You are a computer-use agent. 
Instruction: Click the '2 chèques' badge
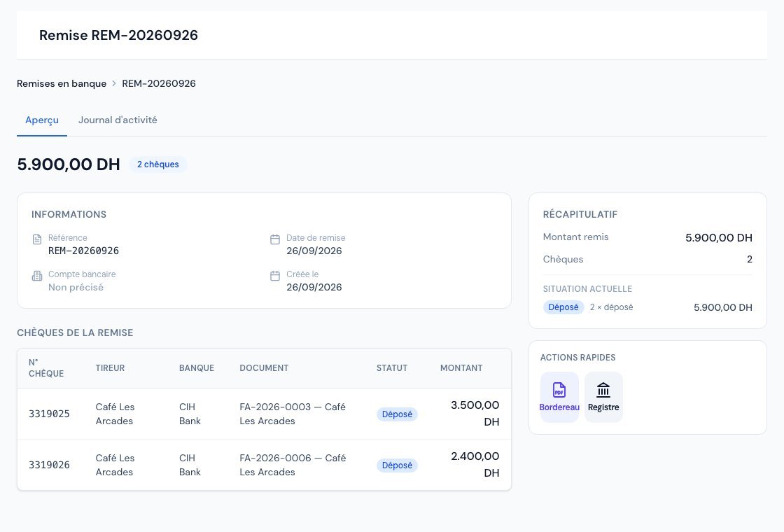tap(158, 164)
